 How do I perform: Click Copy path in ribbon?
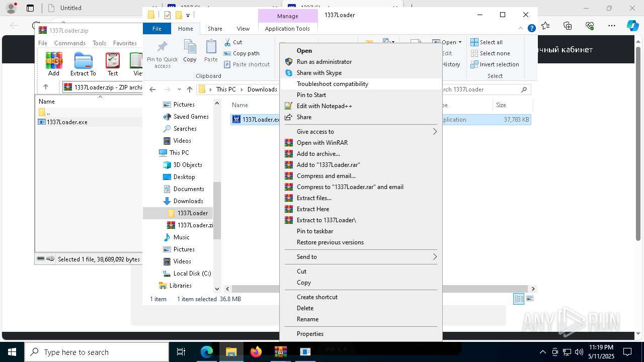242,53
